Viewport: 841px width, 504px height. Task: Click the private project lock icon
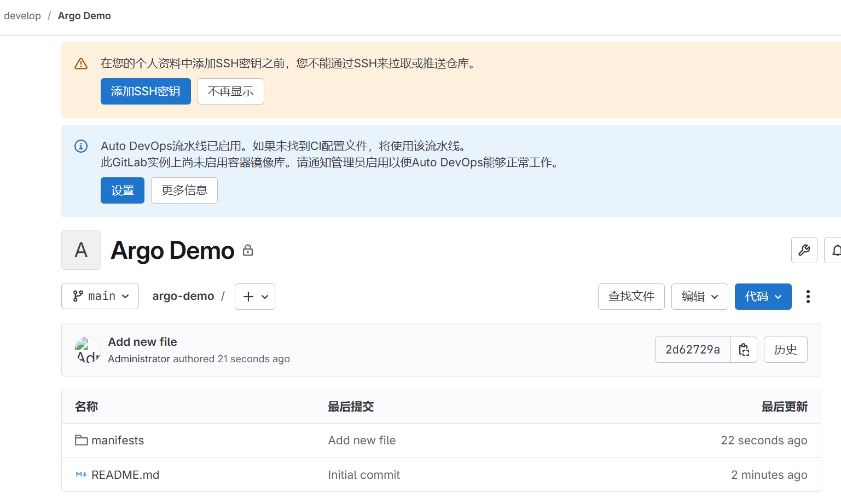(248, 251)
